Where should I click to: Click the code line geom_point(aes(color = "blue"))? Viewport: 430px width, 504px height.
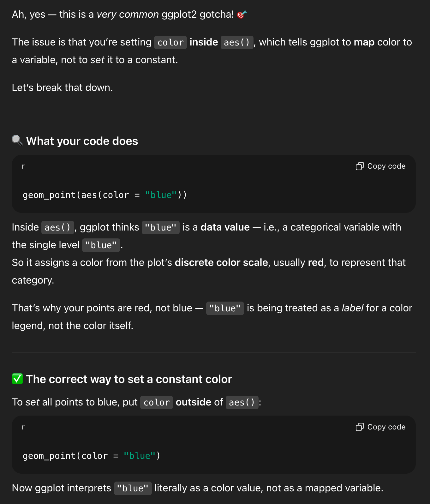tap(105, 195)
